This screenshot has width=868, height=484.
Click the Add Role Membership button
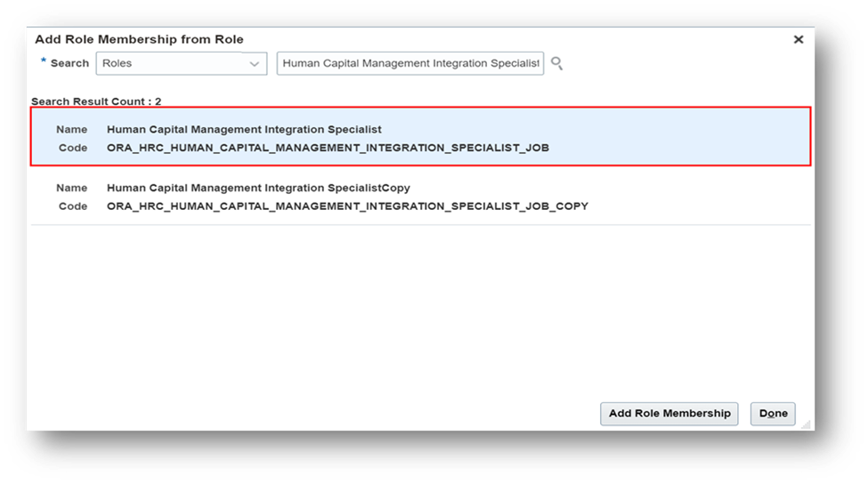pyautogui.click(x=669, y=414)
